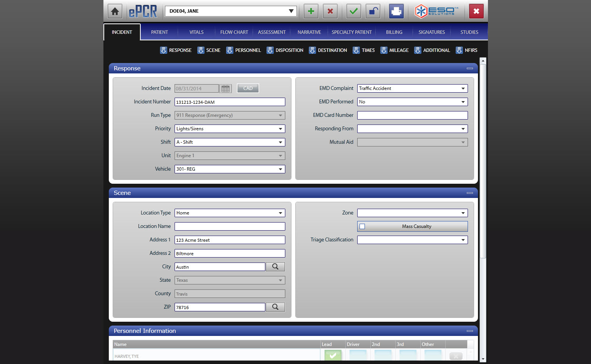Open the Triage Classification dropdown
This screenshot has height=364, width=591.
point(413,240)
